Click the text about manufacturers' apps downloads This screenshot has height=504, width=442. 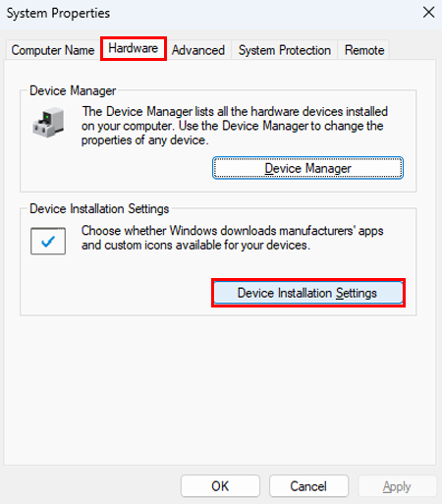[x=232, y=238]
